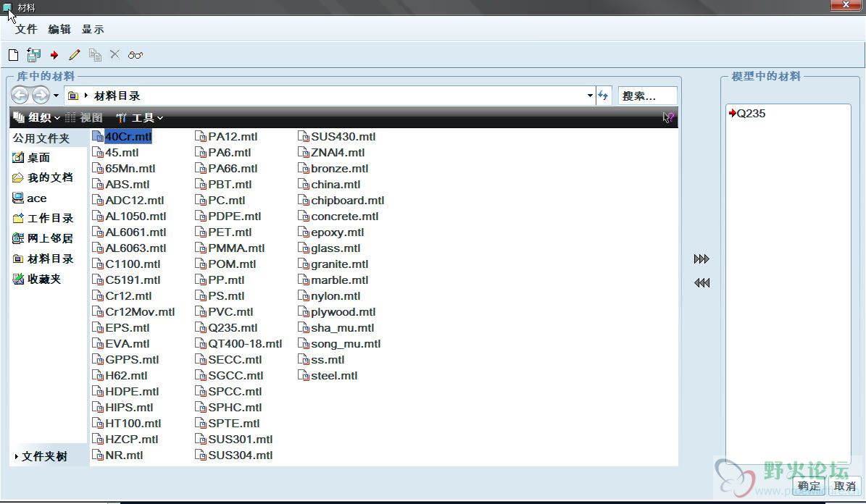Screen dimensions: 866x504
Task: Select 材料目录 in sidebar
Action: 43,259
